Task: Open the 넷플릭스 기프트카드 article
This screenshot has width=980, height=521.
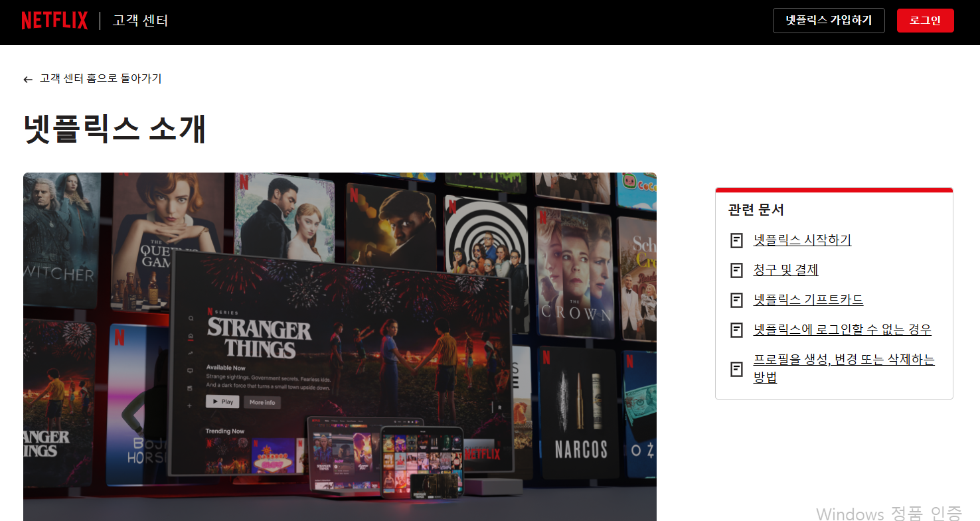Action: (808, 299)
